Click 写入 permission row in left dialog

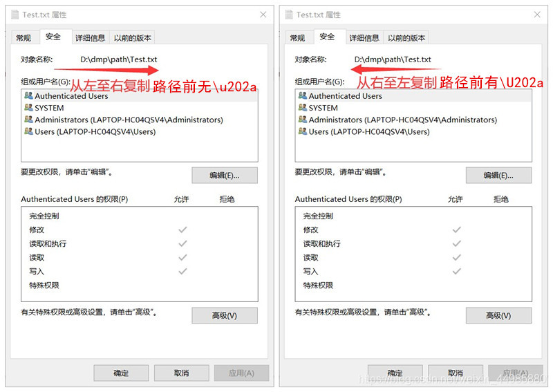pos(140,271)
